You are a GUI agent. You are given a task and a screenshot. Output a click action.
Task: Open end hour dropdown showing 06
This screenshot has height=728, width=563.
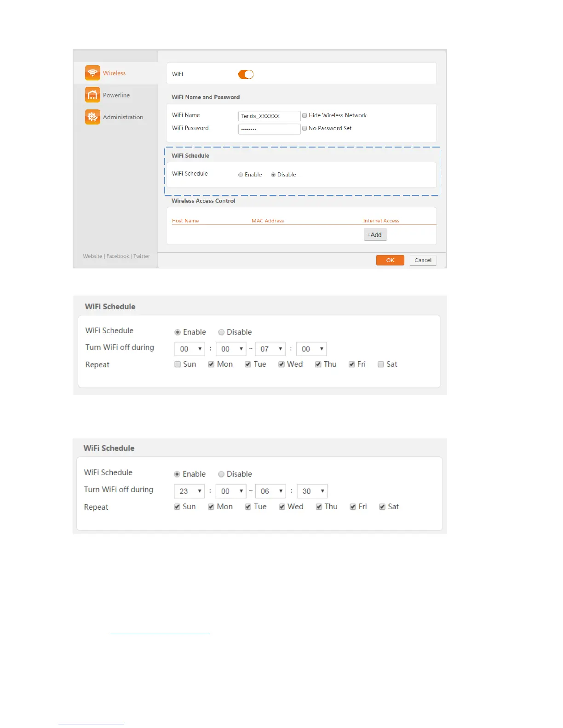(271, 491)
